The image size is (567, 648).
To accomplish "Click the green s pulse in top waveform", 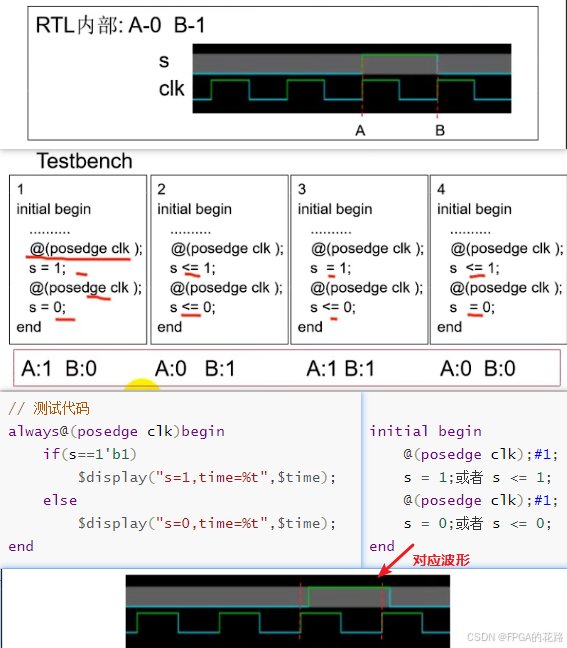I will [400, 64].
